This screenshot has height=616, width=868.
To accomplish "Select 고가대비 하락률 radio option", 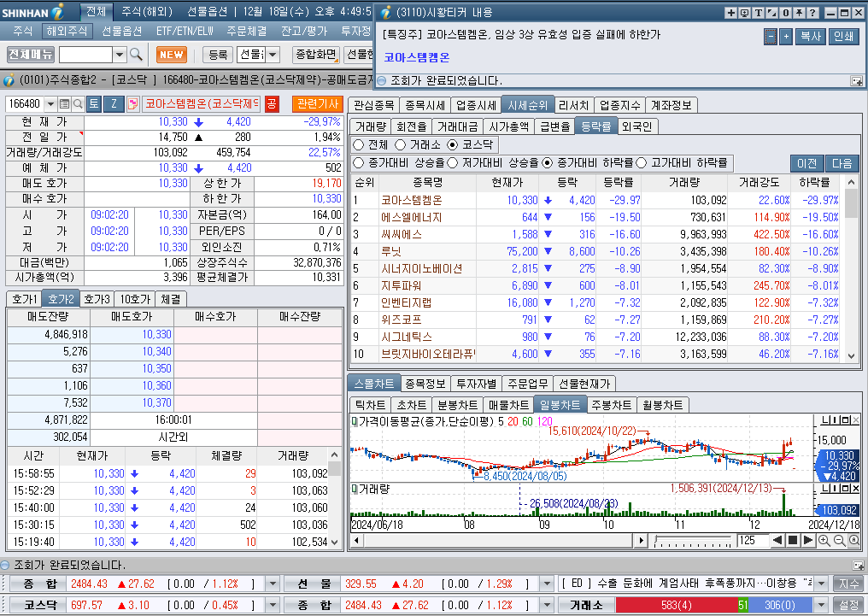I will 641,162.
